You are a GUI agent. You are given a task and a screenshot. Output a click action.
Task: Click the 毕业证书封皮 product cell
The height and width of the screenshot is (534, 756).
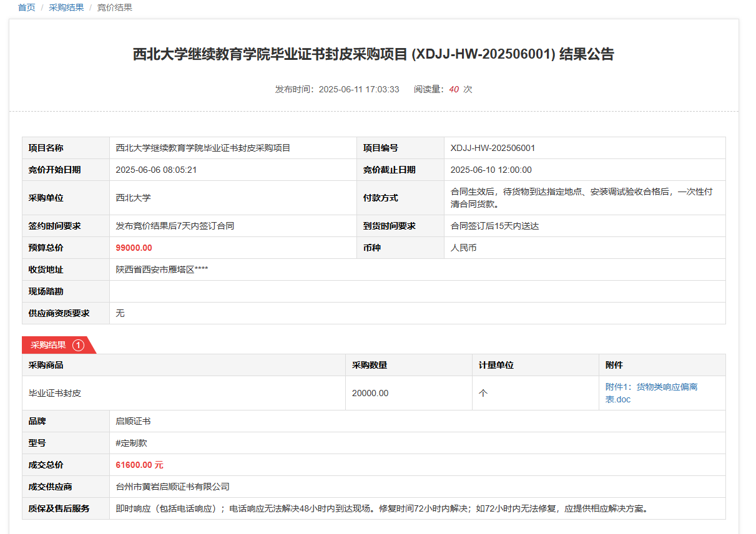click(x=55, y=393)
